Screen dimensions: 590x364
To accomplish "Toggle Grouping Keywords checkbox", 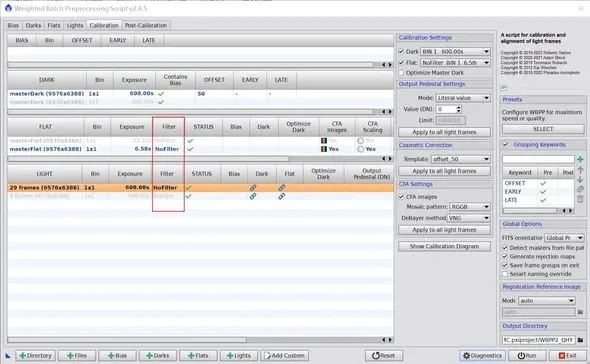I will pos(505,145).
